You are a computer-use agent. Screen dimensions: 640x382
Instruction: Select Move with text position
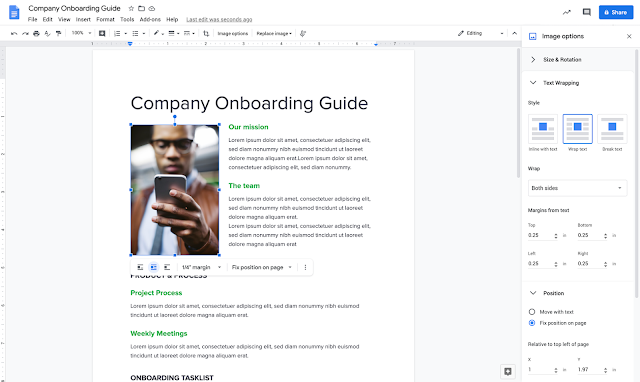pyautogui.click(x=532, y=312)
